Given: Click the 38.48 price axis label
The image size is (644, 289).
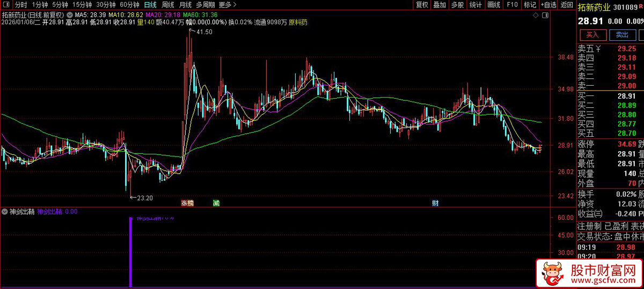Looking at the screenshot, I should click(566, 57).
